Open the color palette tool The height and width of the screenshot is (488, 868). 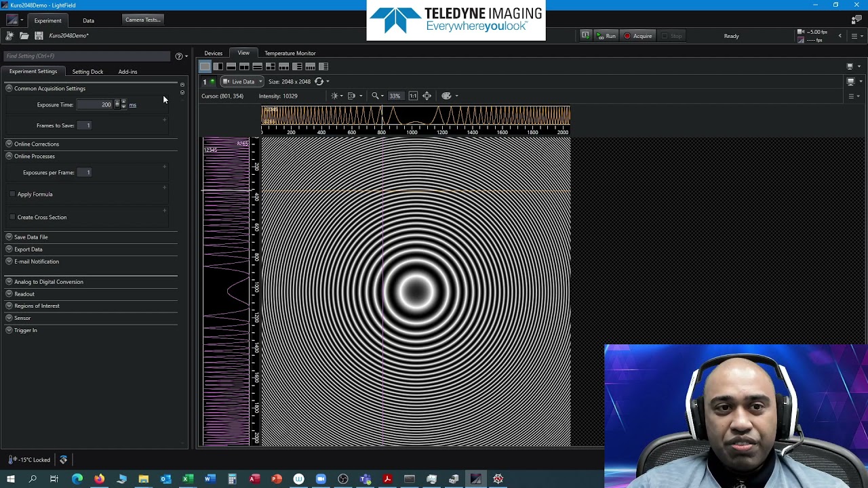[x=447, y=96]
